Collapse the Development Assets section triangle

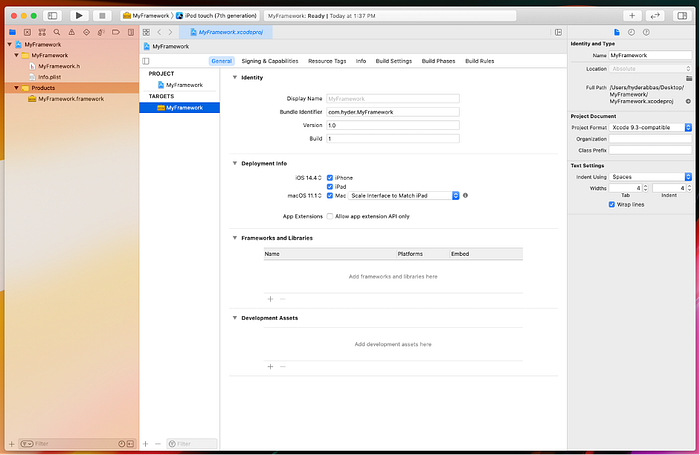click(x=234, y=318)
